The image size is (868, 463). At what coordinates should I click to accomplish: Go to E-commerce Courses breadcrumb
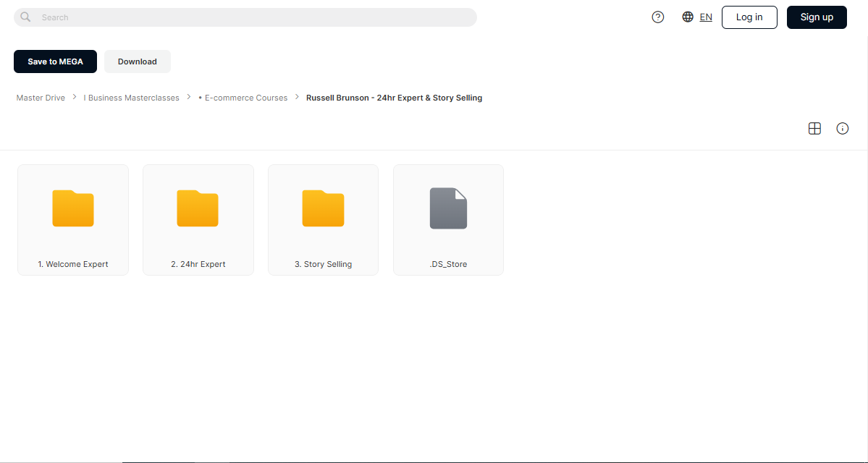243,98
